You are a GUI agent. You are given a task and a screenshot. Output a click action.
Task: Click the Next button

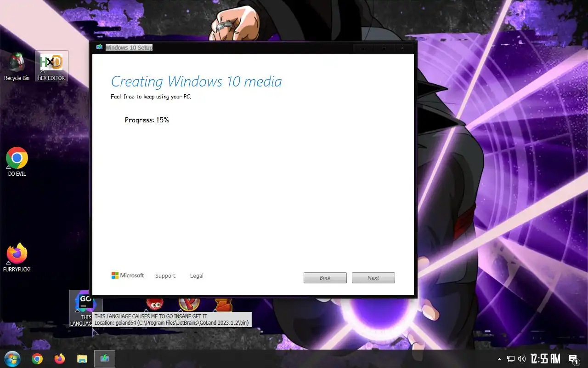point(373,278)
